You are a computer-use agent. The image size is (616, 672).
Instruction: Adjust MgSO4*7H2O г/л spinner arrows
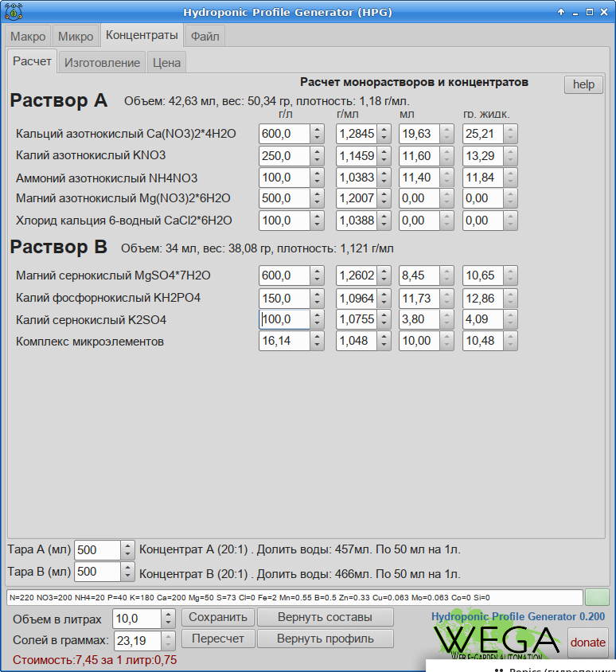pos(317,275)
